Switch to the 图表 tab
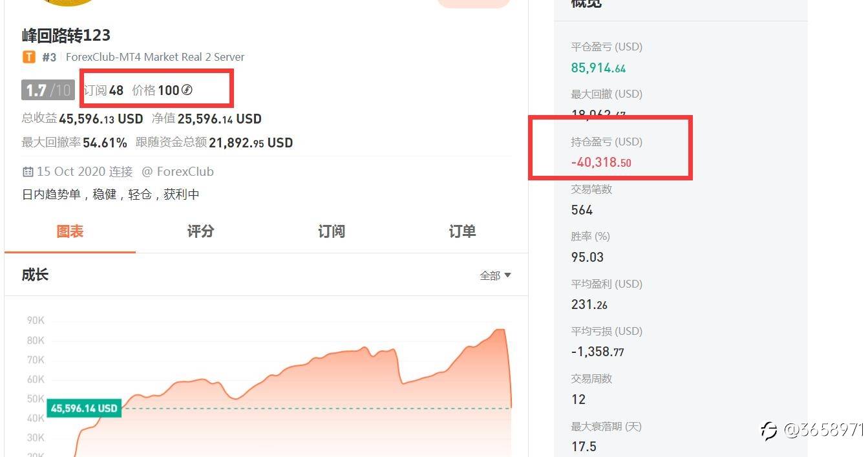This screenshot has width=868, height=457. pyautogui.click(x=70, y=231)
